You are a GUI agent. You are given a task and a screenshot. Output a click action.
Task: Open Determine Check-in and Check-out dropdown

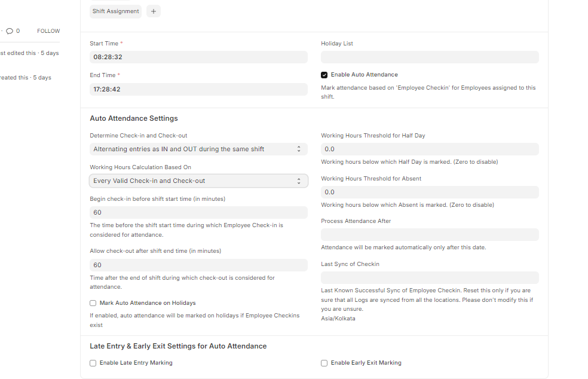(198, 149)
